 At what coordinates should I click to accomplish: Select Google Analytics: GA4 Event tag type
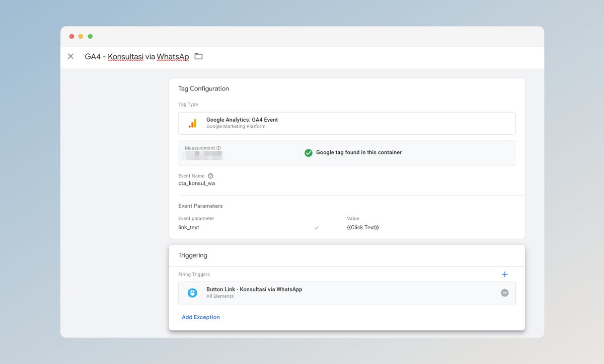(x=347, y=123)
